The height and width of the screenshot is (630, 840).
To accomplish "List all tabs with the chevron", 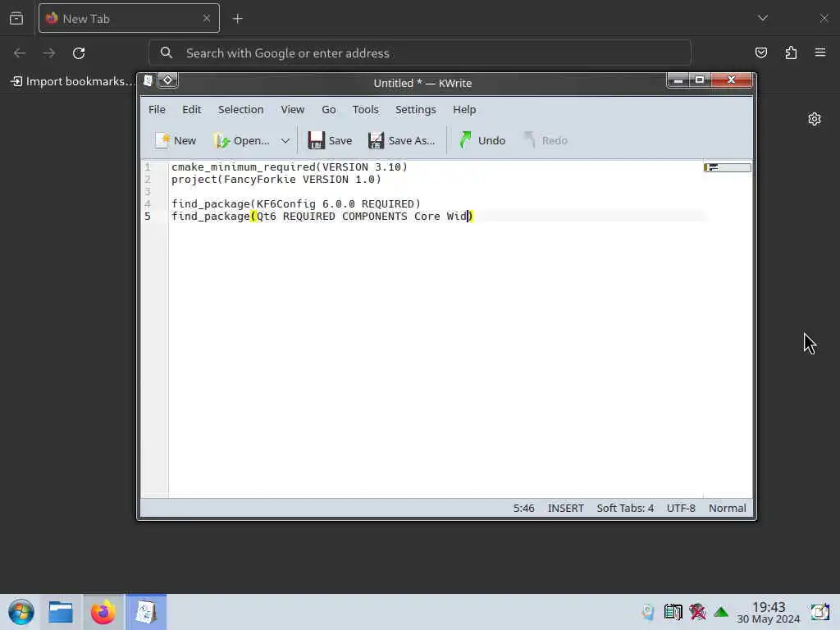I will coord(763,18).
